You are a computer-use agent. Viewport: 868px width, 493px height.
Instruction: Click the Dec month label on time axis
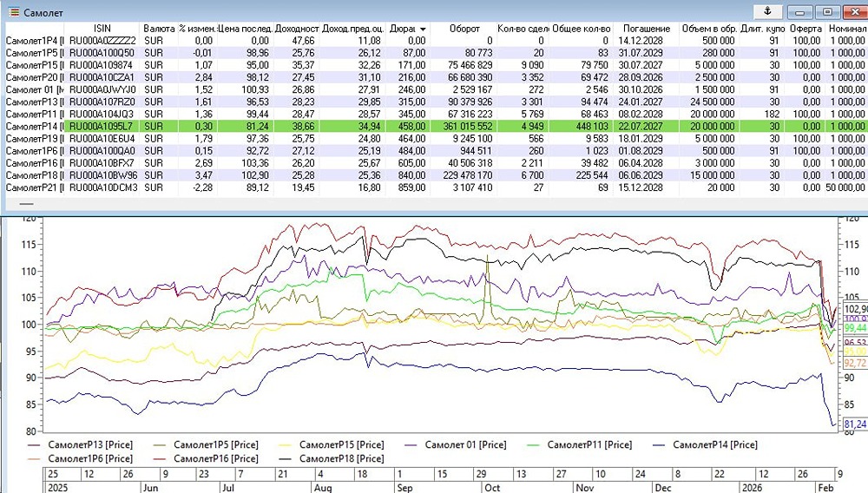click(x=662, y=488)
